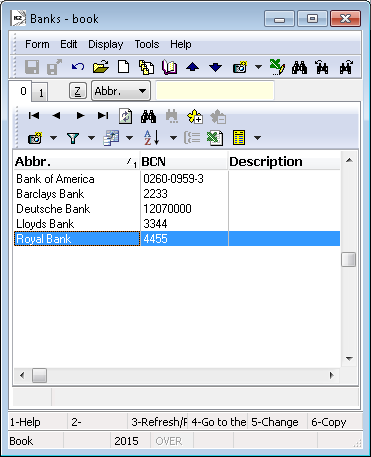Click the Z button
Screen dimensions: 371x457
78,91
